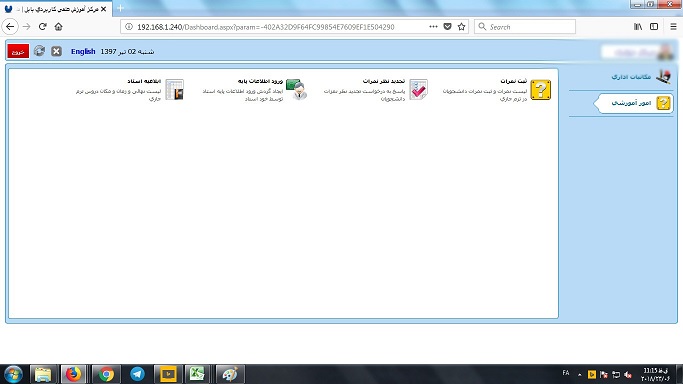683x384 pixels.
Task: Open new browser tab
Action: point(120,8)
